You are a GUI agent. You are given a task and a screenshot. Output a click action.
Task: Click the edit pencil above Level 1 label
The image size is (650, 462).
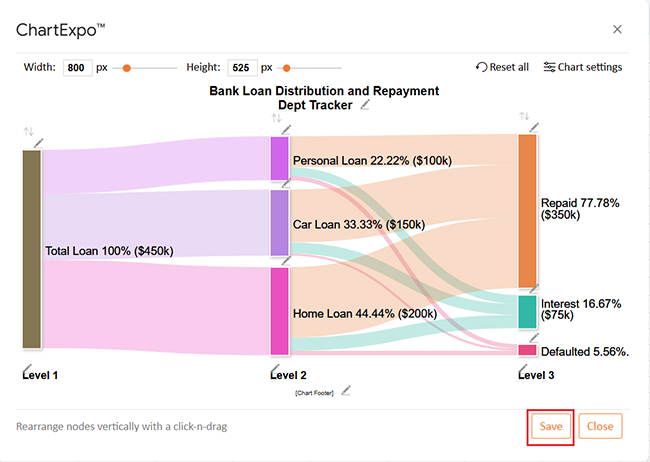tap(26, 369)
